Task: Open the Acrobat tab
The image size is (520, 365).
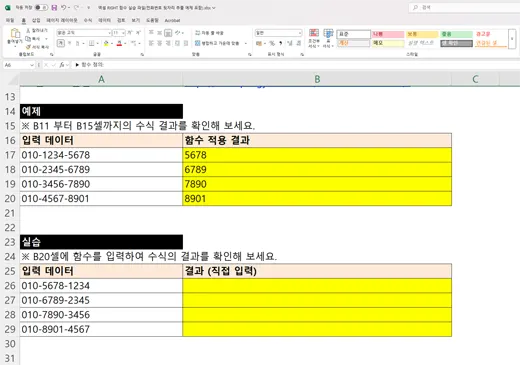Action: click(172, 20)
